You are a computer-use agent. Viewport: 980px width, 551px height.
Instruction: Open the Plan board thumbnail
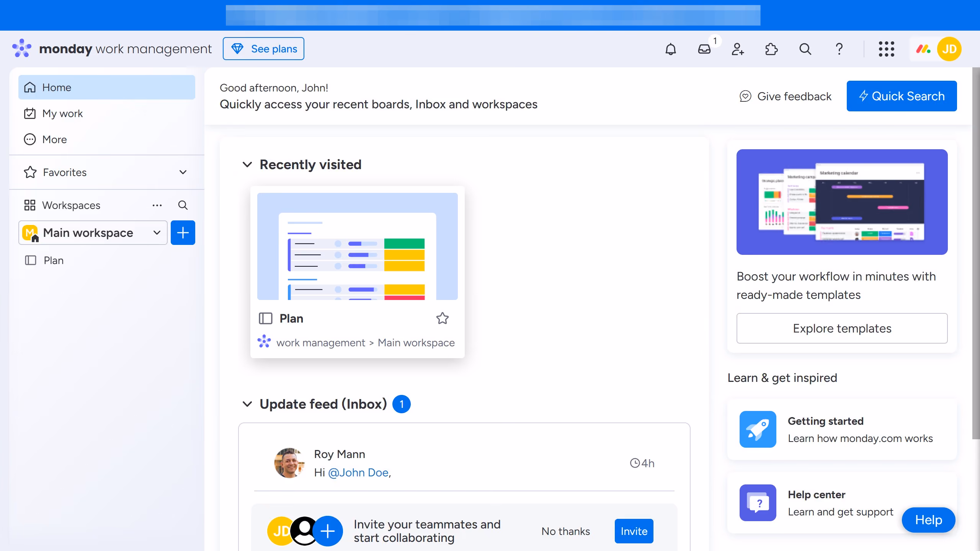(357, 246)
